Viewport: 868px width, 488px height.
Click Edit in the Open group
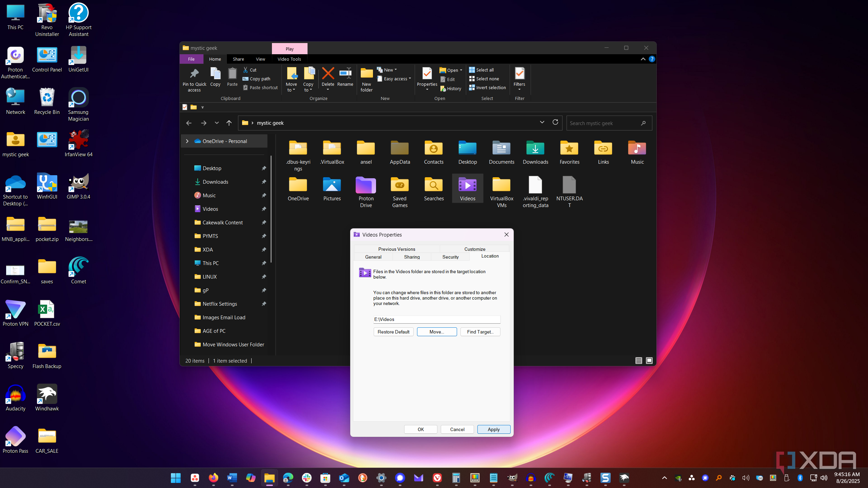448,79
